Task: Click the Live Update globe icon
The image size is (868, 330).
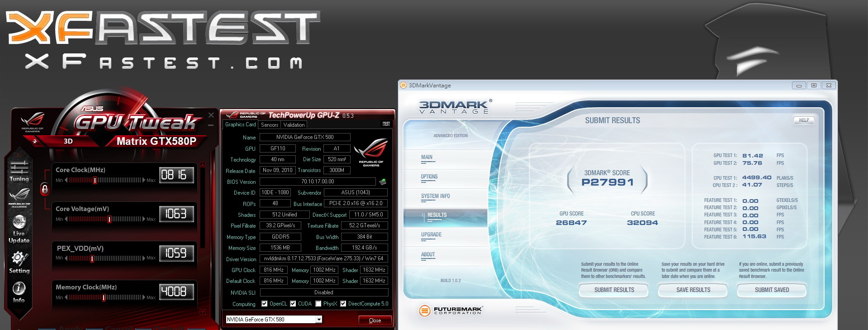Action: tap(19, 223)
